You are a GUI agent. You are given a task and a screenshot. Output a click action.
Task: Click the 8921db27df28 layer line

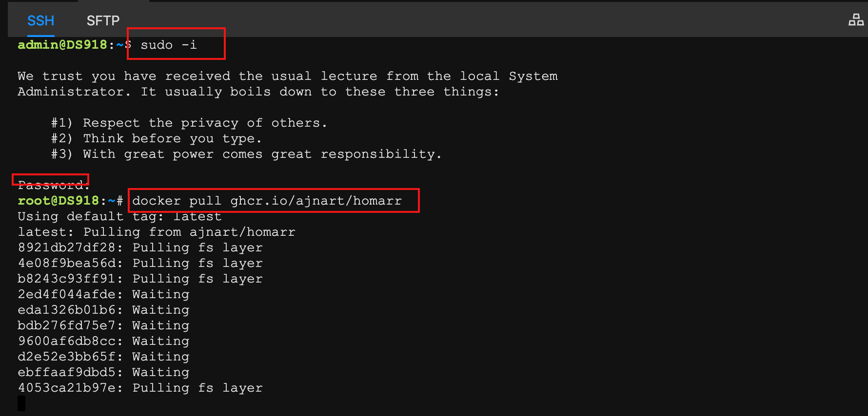(140, 247)
